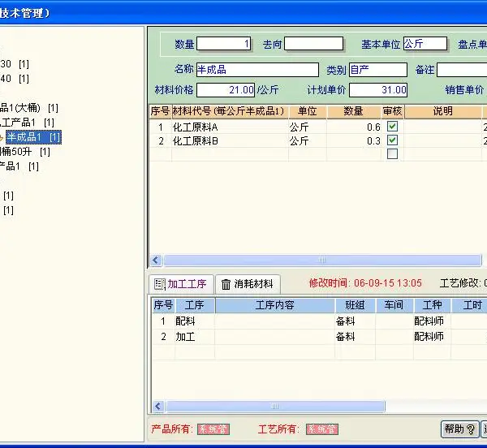
Task: Click the 序号 header in materials table
Action: click(160, 111)
